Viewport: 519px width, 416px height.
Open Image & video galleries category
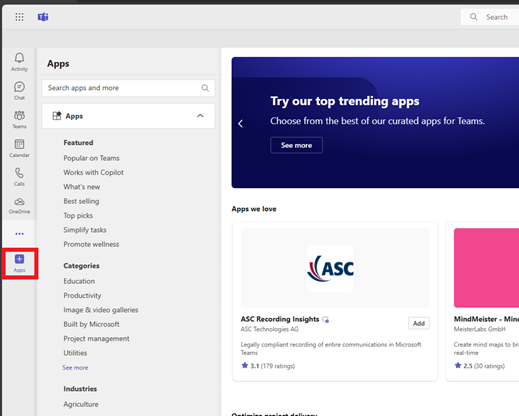click(101, 310)
